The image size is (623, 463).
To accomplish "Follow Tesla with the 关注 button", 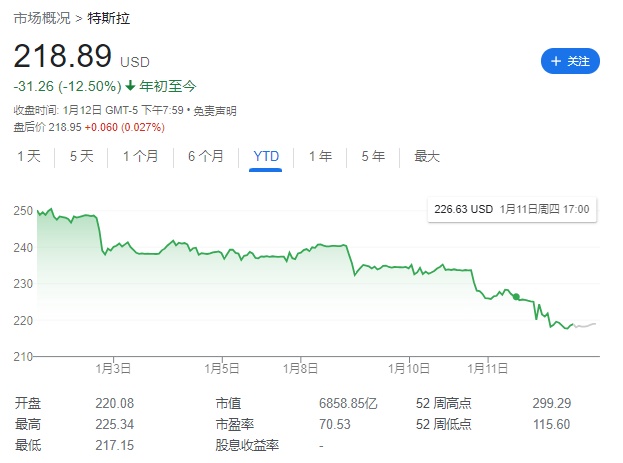I will 570,61.
